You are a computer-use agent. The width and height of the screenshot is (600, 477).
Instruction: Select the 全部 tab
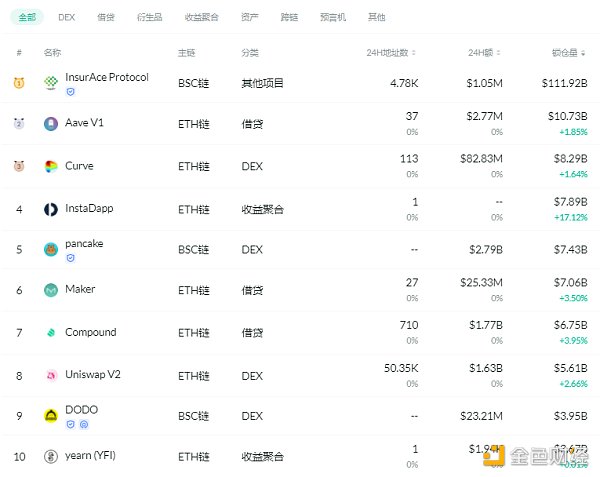pyautogui.click(x=27, y=17)
